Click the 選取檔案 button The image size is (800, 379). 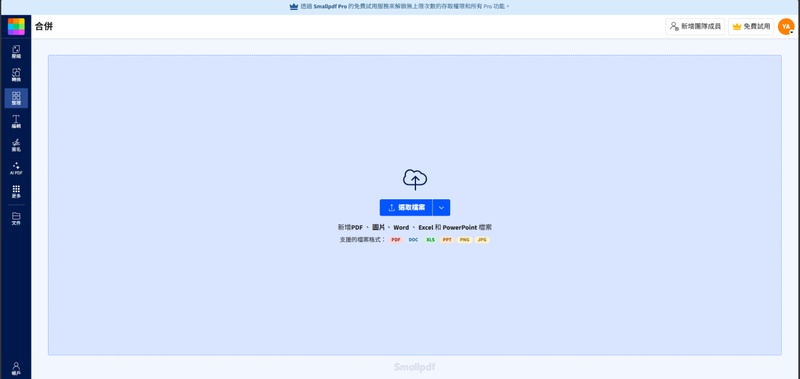point(406,208)
